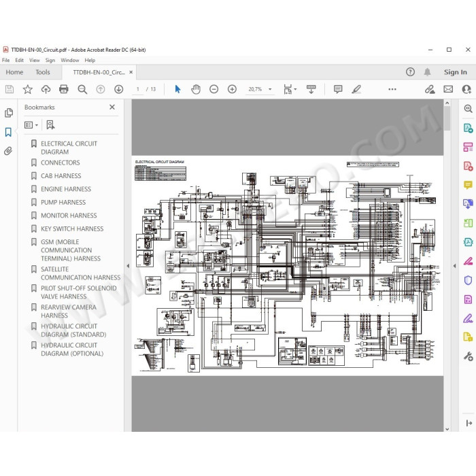The height and width of the screenshot is (476, 476).
Task: Open the KEY SWITCH HARNESS bookmark
Action: 72,228
